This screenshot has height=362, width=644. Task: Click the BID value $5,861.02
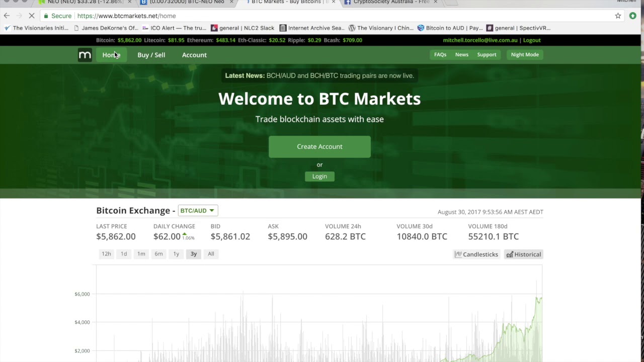(230, 236)
